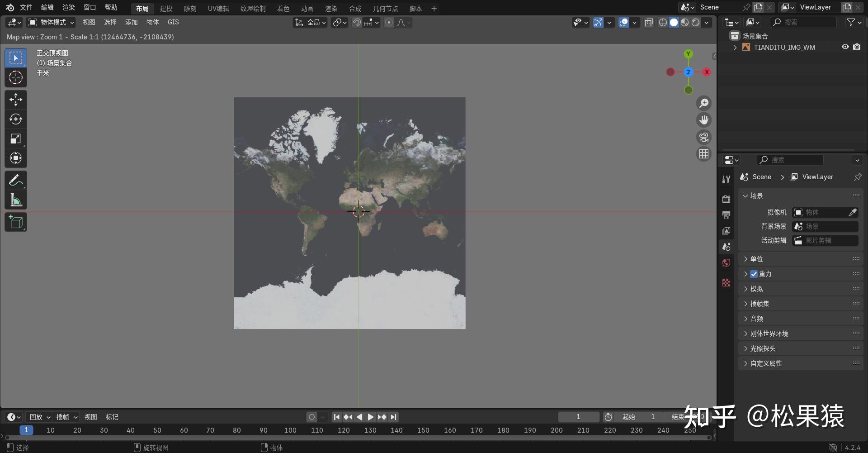
Task: Click the zoom-in icon in the viewport
Action: tap(704, 103)
